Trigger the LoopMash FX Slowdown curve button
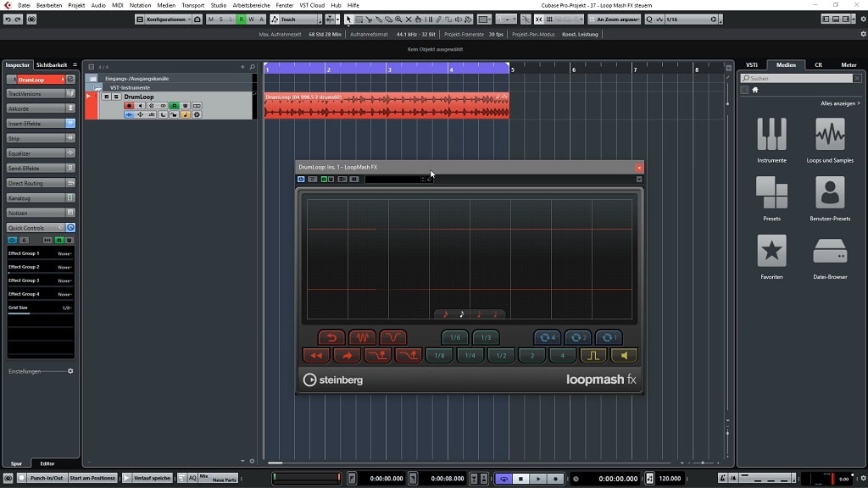The height and width of the screenshot is (488, 868). point(393,337)
